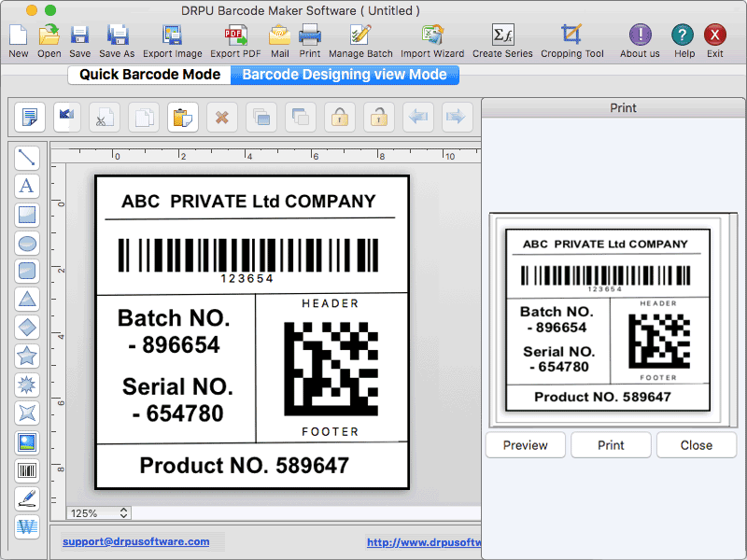
Task: Export the label as PDF
Action: [235, 39]
